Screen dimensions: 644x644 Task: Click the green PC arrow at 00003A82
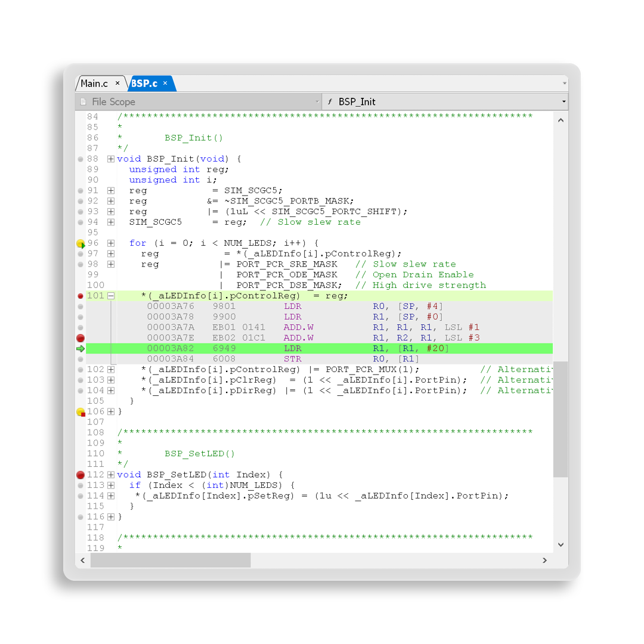(80, 349)
